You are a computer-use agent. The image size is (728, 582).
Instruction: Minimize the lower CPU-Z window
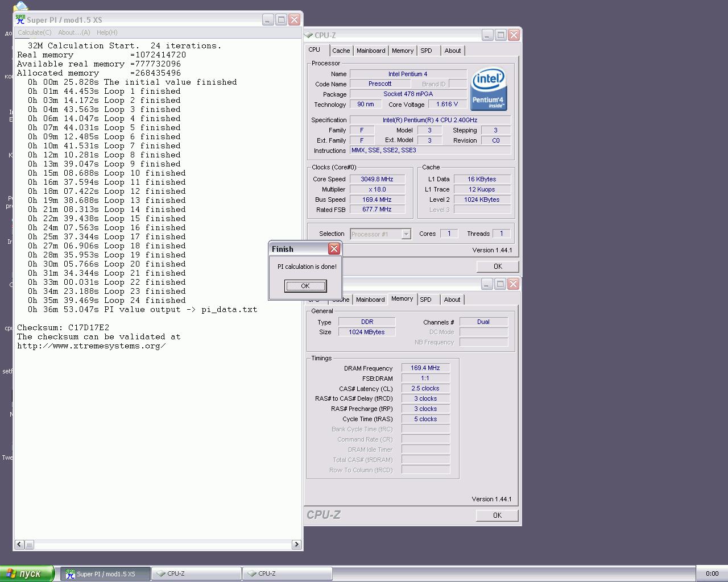click(487, 284)
